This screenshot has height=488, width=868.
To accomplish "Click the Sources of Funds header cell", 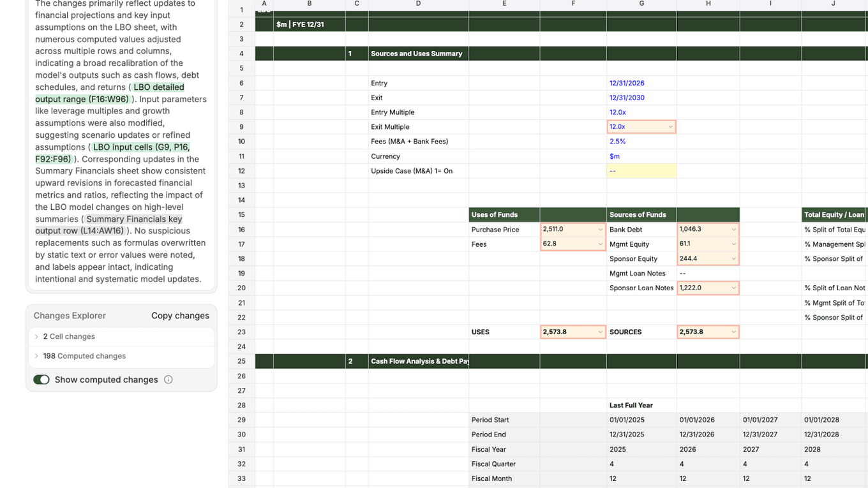I will tap(641, 215).
